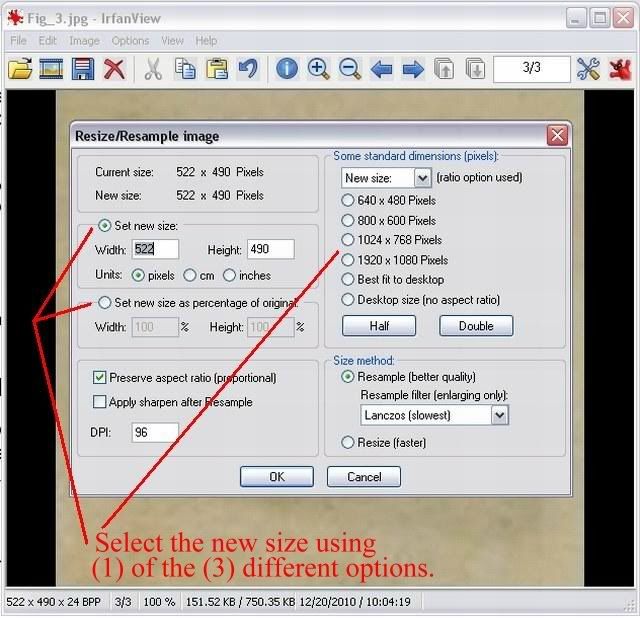
Task: Expand the New size standard dimensions dropdown
Action: 422,178
